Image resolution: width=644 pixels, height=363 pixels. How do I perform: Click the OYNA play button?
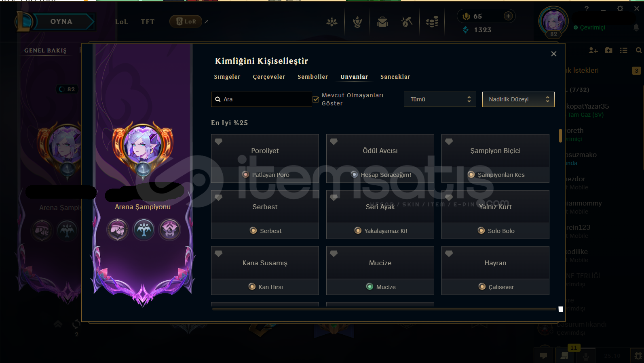click(x=61, y=22)
